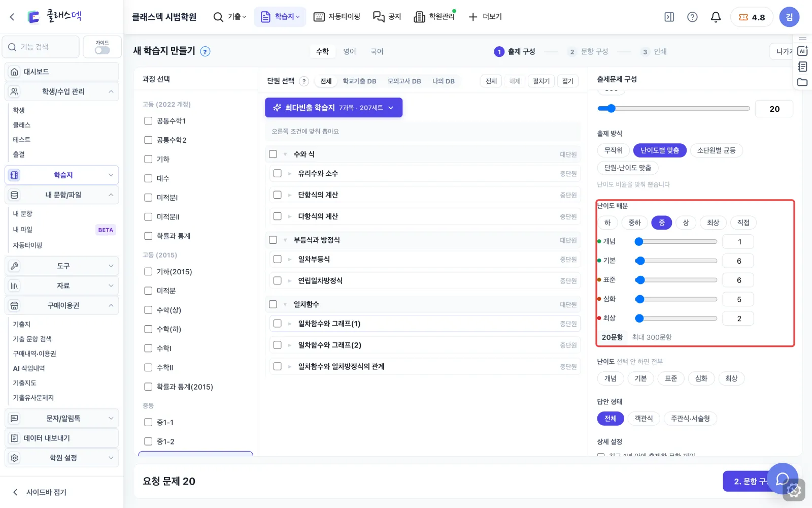812x508 pixels.
Task: Click the 데이터 내보내기 sidebar icon
Action: coord(15,438)
